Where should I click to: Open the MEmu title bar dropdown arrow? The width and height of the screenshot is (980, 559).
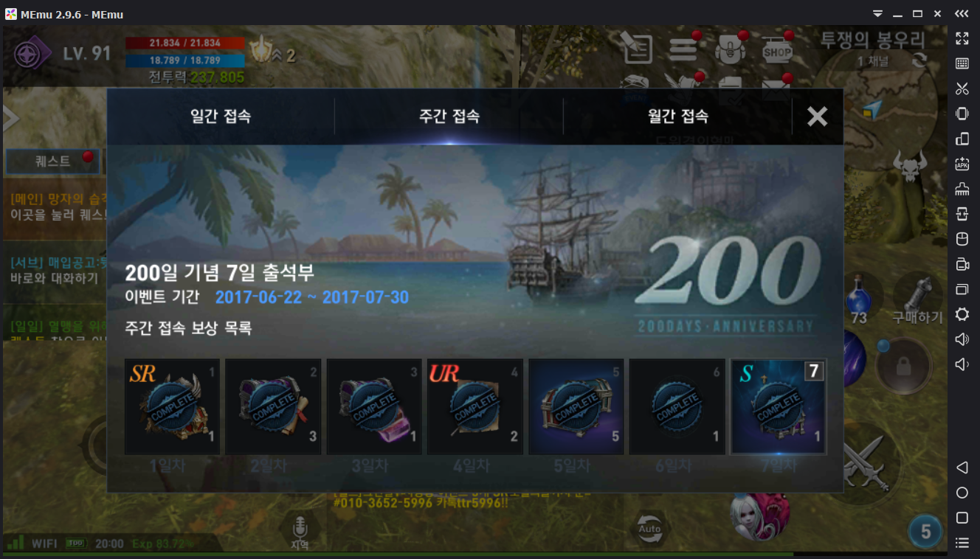pyautogui.click(x=877, y=14)
